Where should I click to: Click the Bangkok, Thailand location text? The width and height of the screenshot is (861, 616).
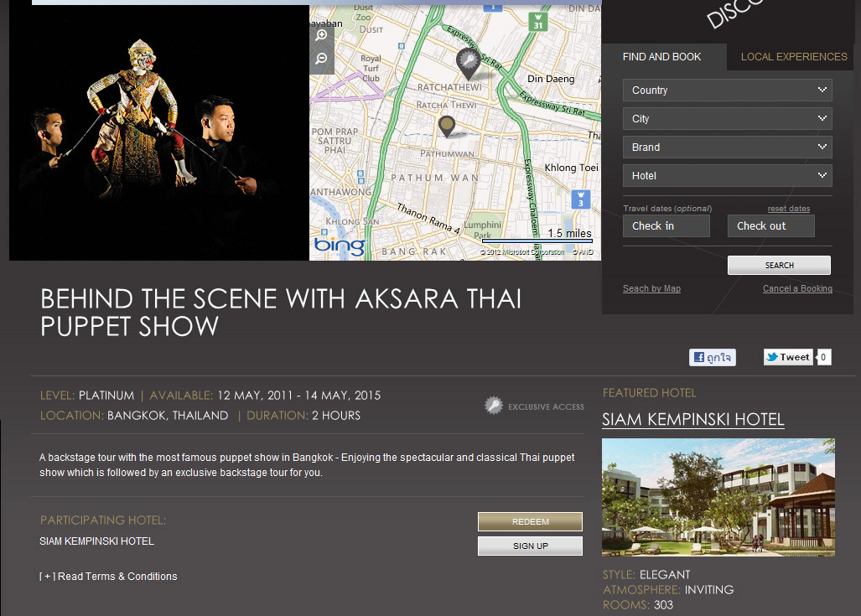(168, 416)
